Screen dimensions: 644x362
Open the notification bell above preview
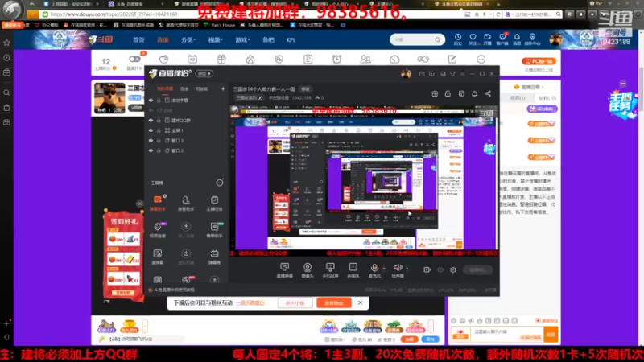coord(474,93)
